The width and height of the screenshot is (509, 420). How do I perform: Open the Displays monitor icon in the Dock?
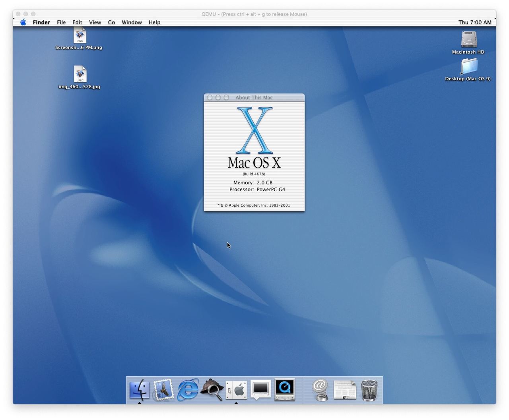point(260,390)
